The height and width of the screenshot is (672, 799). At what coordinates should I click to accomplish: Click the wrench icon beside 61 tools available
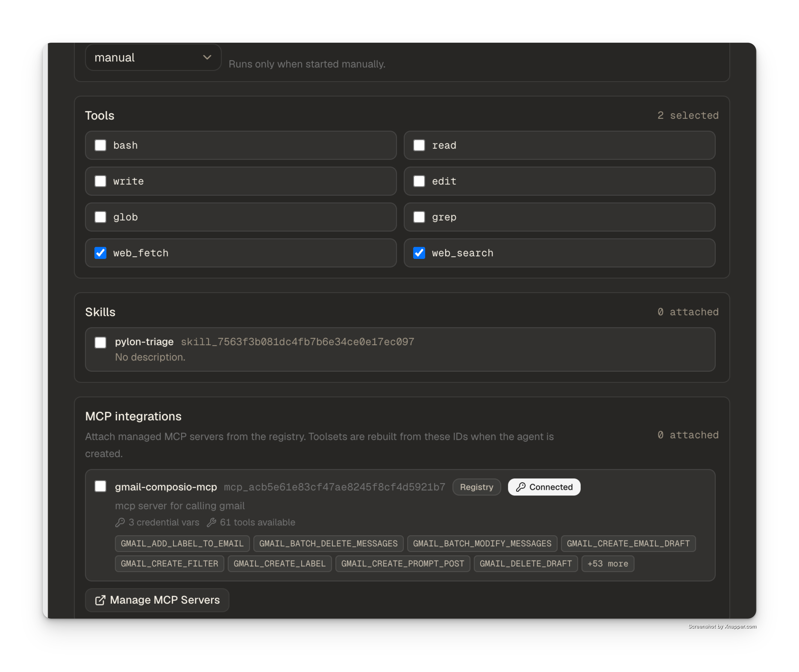click(211, 522)
